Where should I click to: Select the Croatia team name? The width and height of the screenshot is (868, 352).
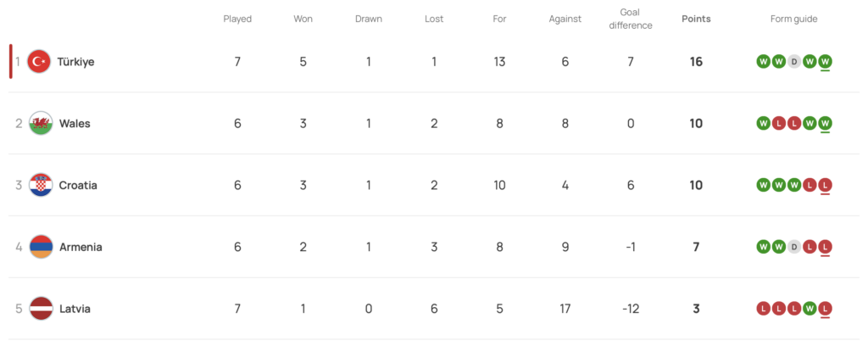click(78, 186)
